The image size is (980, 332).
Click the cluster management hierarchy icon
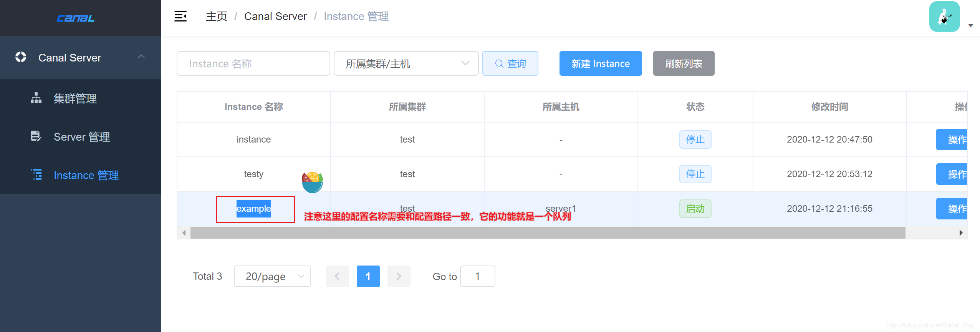coord(36,98)
